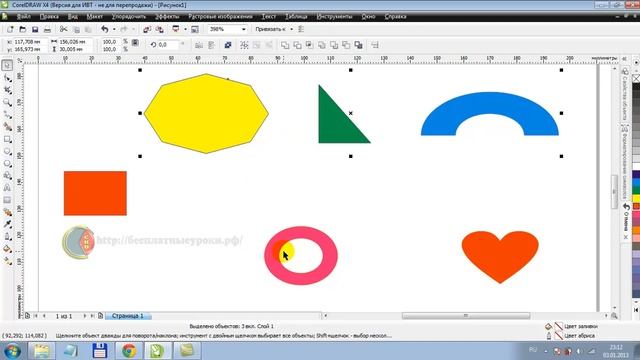Image resolution: width=640 pixels, height=360 pixels.
Task: Open the Упорядочить menu
Action: tap(129, 17)
